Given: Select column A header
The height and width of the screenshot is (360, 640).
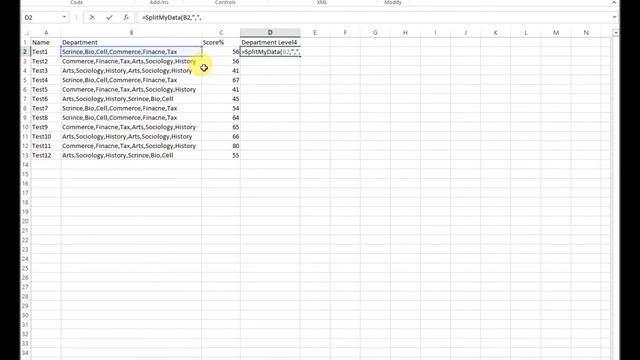Looking at the screenshot, I should tap(46, 33).
